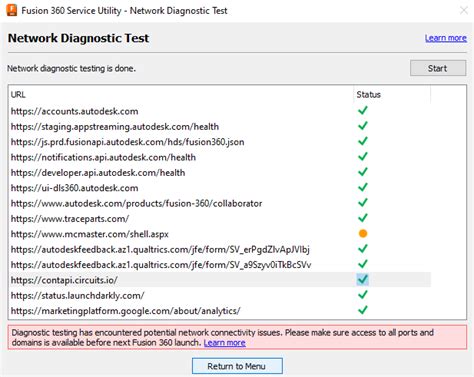Viewport: 474px width, 377px height.
Task: Click the orange warning status dot for mcmaster.com
Action: pos(363,234)
